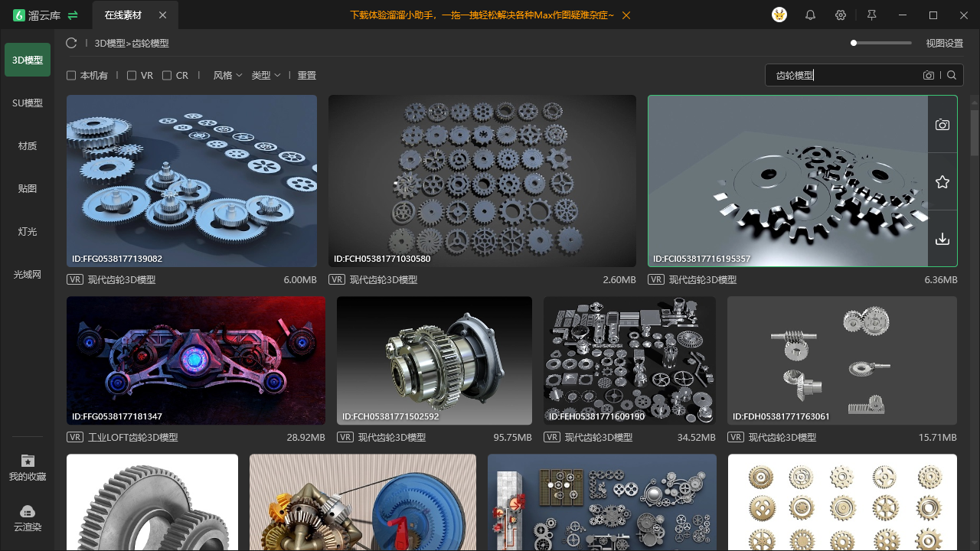
Task: Toggle the CR filter checkbox
Action: (167, 76)
